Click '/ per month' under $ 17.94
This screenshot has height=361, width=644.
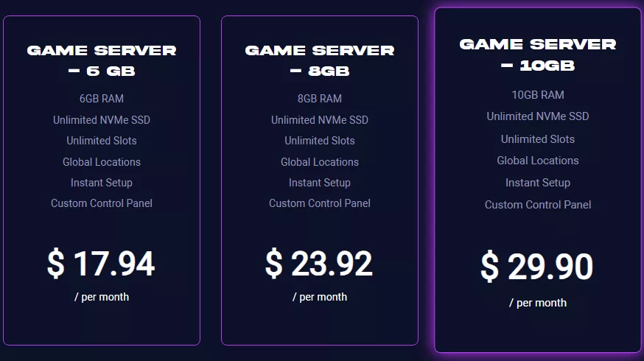(x=102, y=297)
